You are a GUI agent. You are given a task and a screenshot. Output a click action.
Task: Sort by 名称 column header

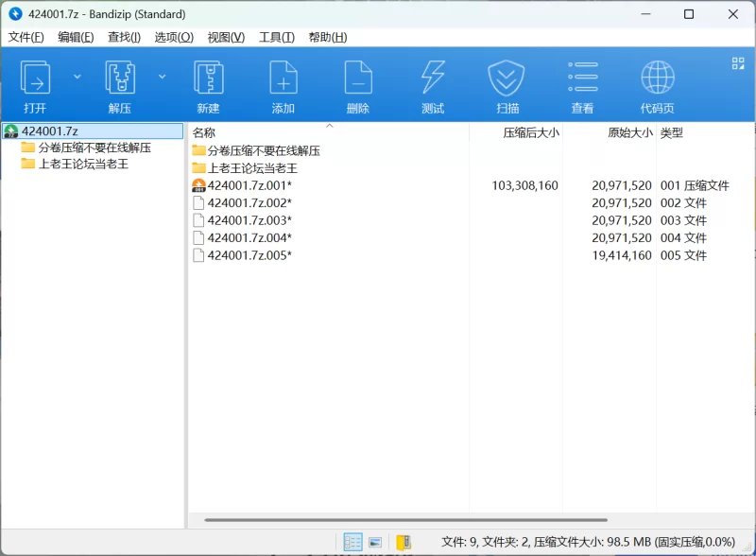coord(328,132)
